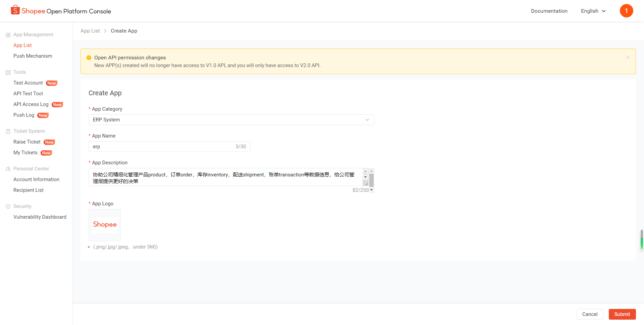The image size is (644, 325).
Task: Open the user avatar badge
Action: click(626, 11)
